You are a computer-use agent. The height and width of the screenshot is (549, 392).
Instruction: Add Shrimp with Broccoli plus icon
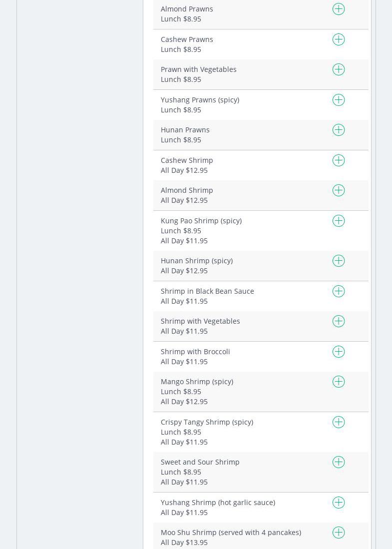pyautogui.click(x=339, y=352)
